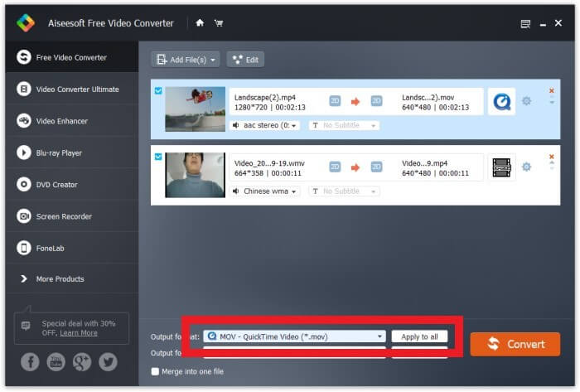Open Screen Recorder from sidebar
Viewport: 580px width, 392px height.
click(x=72, y=216)
